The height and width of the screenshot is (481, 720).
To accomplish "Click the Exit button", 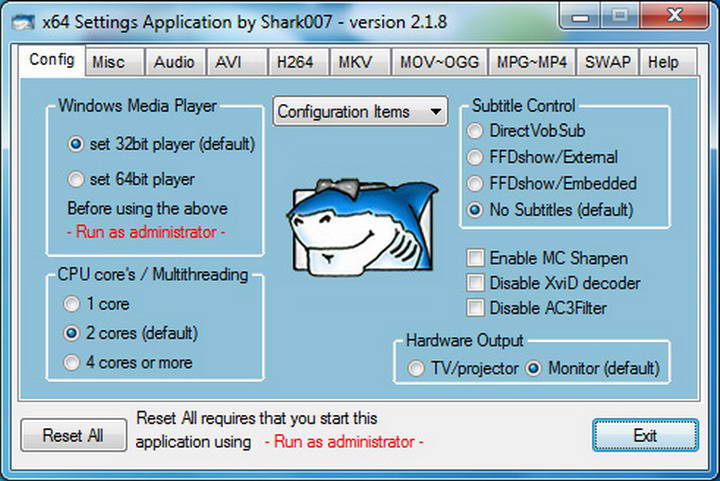I will pos(645,435).
